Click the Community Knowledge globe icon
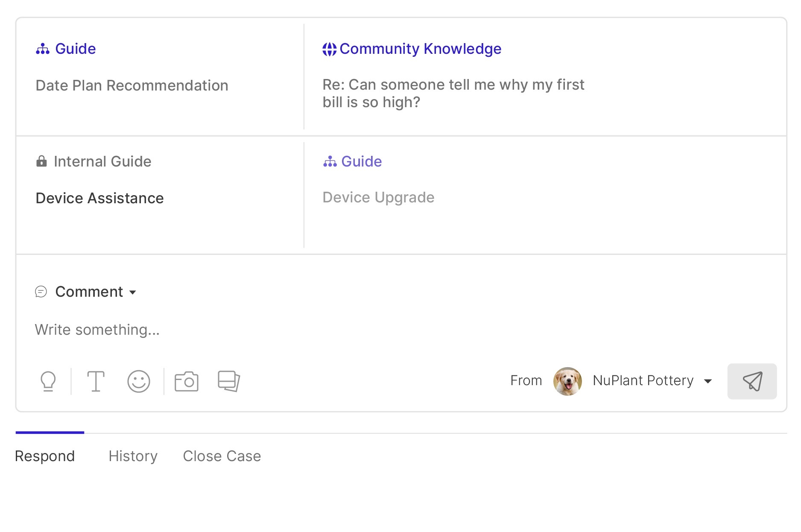This screenshot has height=532, width=801. coord(329,49)
